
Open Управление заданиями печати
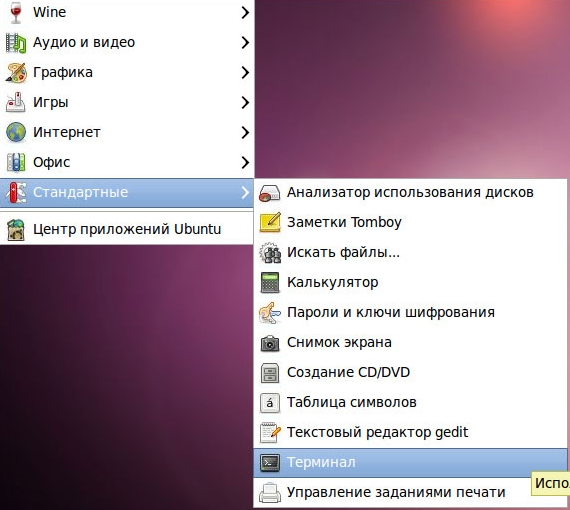pyautogui.click(x=410, y=493)
